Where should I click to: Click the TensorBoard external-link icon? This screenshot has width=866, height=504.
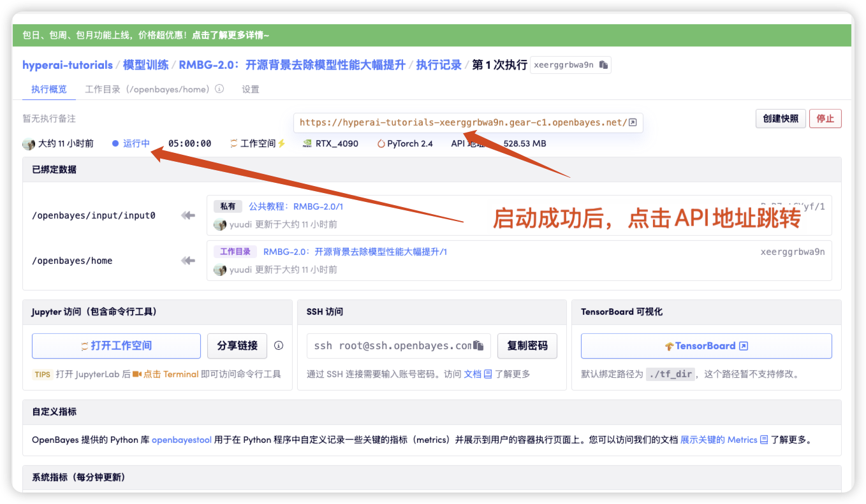pyautogui.click(x=743, y=346)
